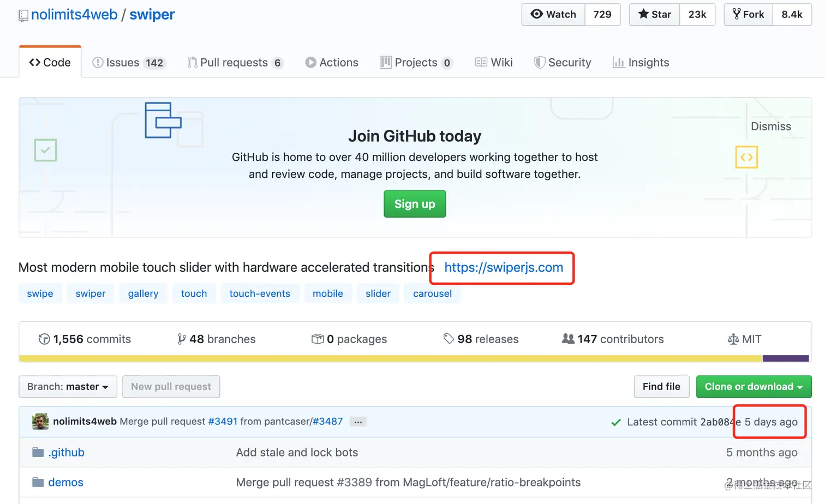Open the 8.4k forks count
Screen dimensions: 825x504
pyautogui.click(x=792, y=15)
